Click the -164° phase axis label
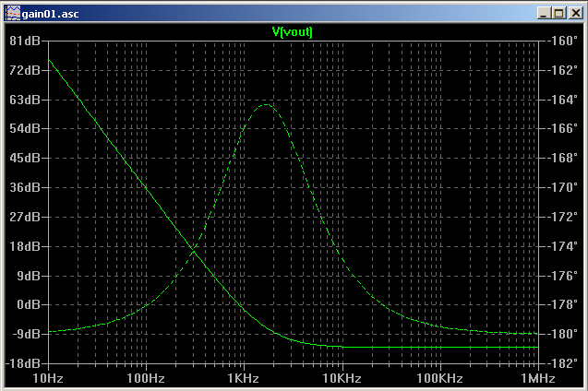Image resolution: width=588 pixels, height=391 pixels. pyautogui.click(x=562, y=100)
